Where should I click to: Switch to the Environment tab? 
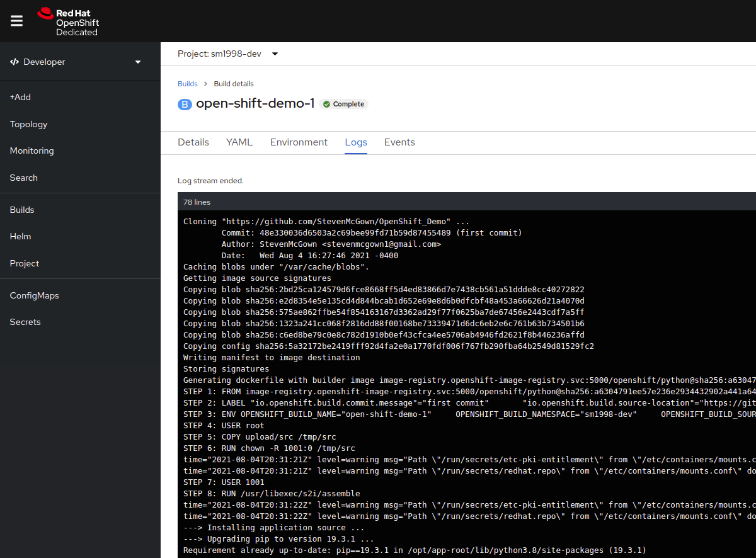(299, 142)
